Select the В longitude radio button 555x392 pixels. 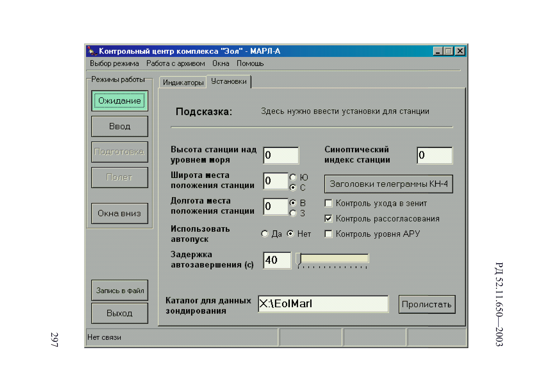[293, 203]
